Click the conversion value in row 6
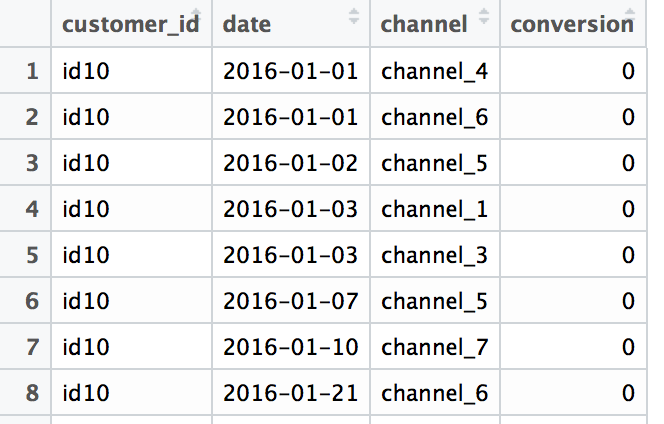The width and height of the screenshot is (664, 424). [628, 301]
